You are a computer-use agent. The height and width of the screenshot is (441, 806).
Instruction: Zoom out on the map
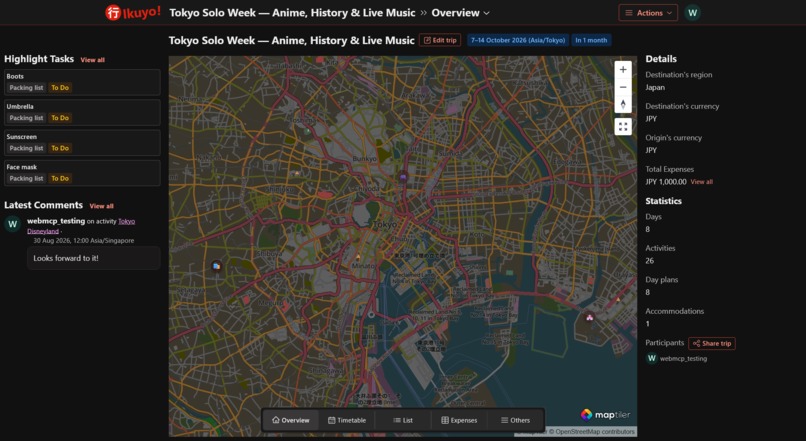[x=623, y=87]
